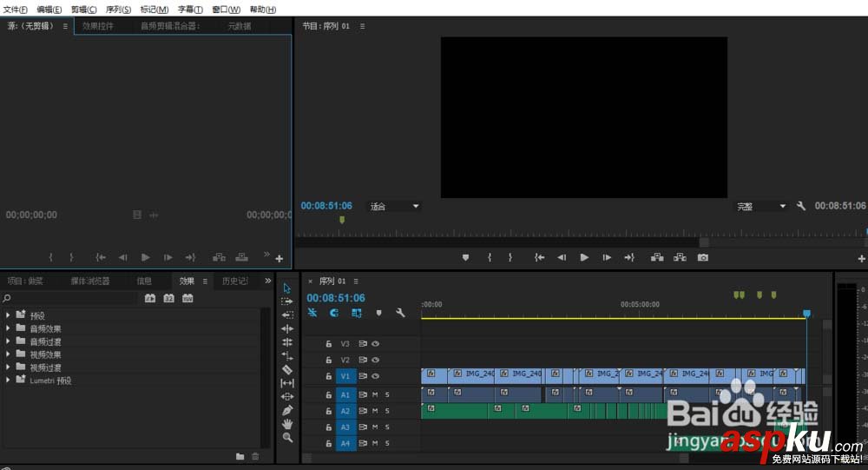Open the 适合 zoom level dropdown
This screenshot has width=868, height=470.
(x=394, y=206)
